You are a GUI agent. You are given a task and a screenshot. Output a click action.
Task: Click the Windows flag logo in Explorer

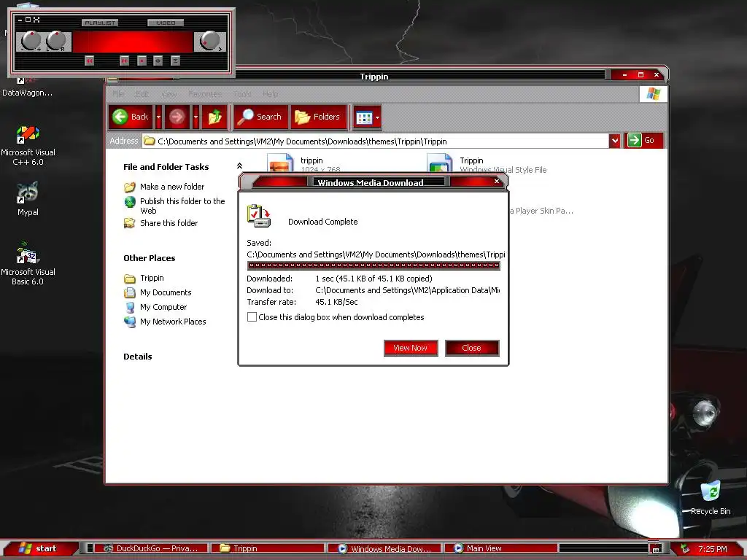(653, 93)
